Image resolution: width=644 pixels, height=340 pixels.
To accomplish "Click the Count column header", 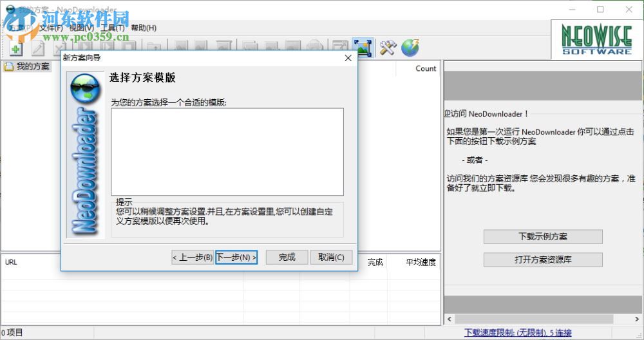I will 426,68.
